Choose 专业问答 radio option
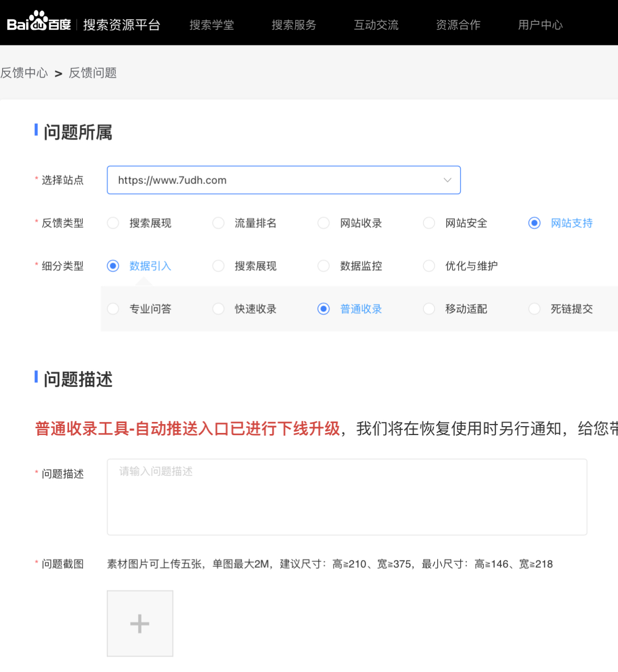618x672 pixels. point(113,309)
